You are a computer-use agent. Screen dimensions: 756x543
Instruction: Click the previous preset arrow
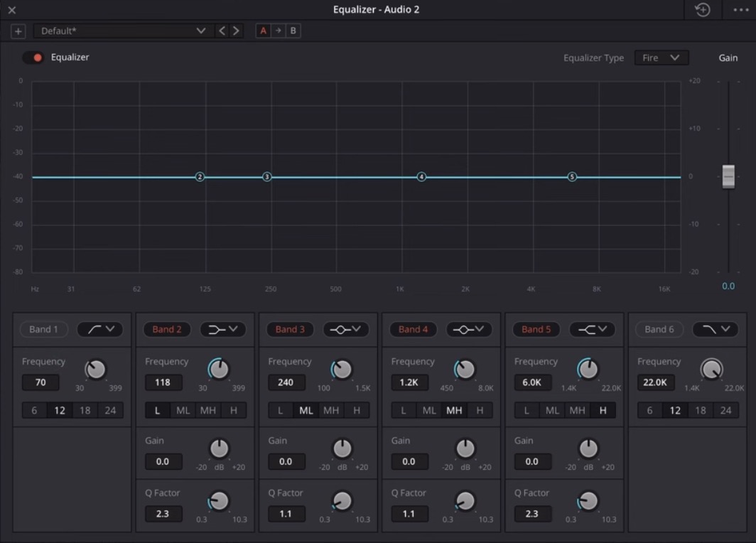pyautogui.click(x=221, y=31)
